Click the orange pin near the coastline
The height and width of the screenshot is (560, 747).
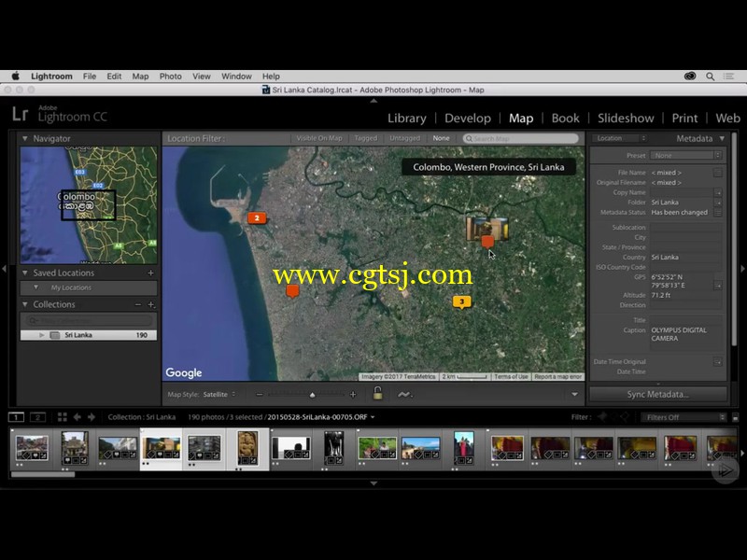point(292,291)
